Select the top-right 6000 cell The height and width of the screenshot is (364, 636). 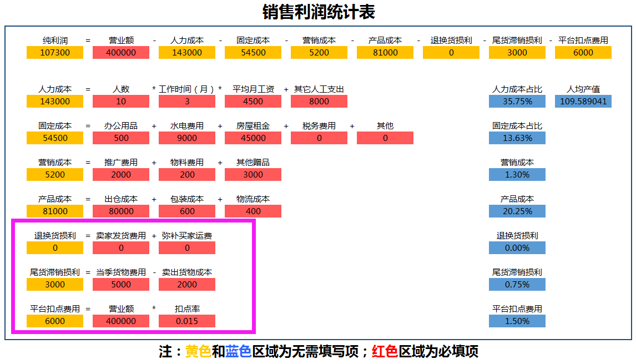583,53
